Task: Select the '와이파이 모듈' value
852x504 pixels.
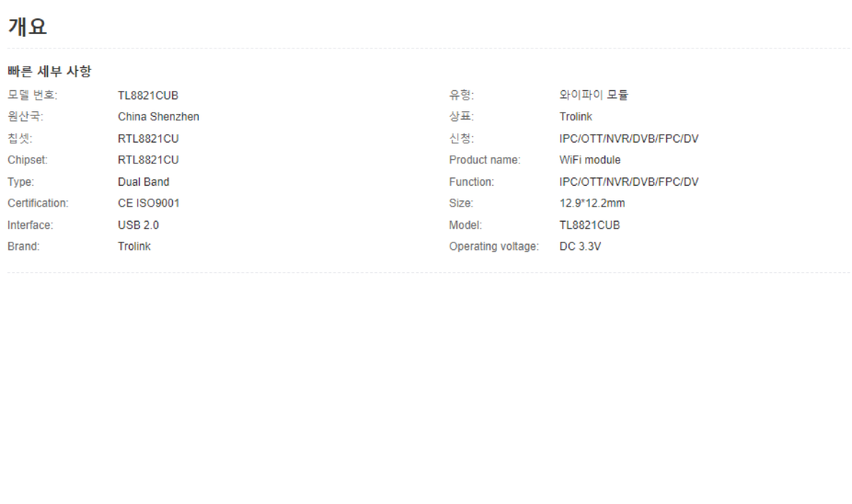Action: pos(593,95)
